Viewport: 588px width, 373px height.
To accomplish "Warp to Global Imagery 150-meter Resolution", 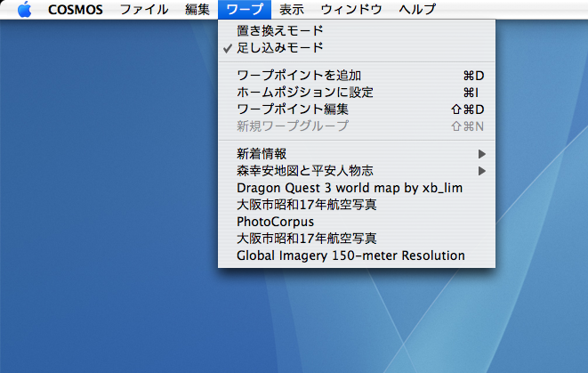I will (357, 255).
